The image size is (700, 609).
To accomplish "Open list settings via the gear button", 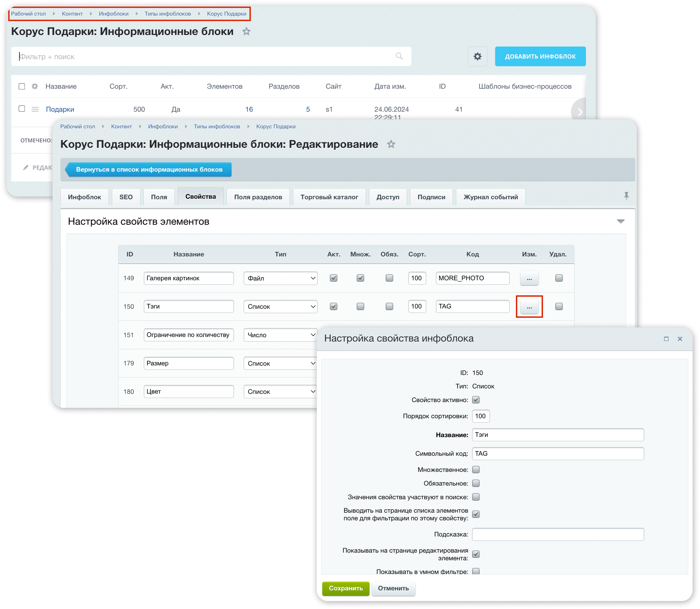I will [477, 56].
